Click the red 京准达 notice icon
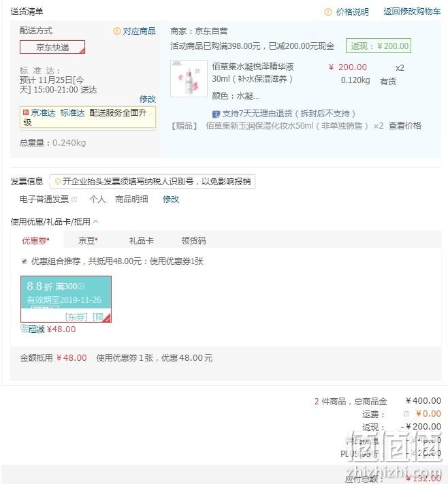Image resolution: width=448 pixels, height=484 pixels. [x=26, y=112]
